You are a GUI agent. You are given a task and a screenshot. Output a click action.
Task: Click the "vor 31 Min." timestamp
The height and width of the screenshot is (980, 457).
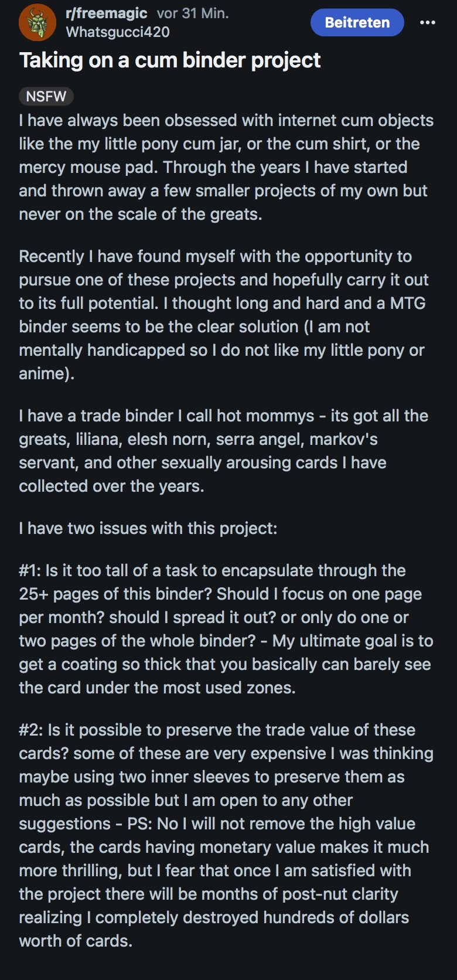(193, 13)
